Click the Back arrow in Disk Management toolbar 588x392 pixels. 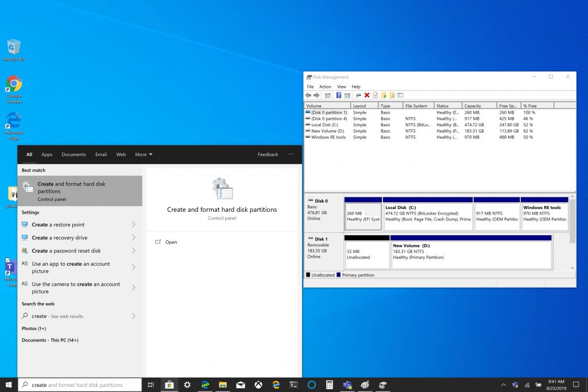(308, 95)
